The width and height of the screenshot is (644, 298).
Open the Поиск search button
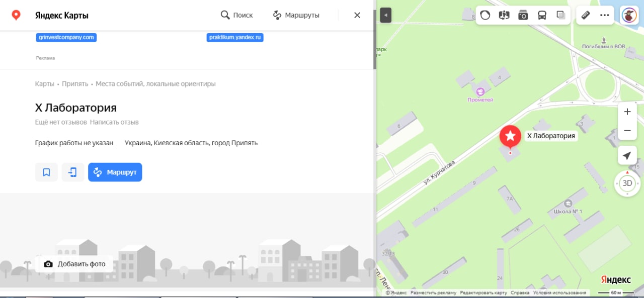point(236,15)
